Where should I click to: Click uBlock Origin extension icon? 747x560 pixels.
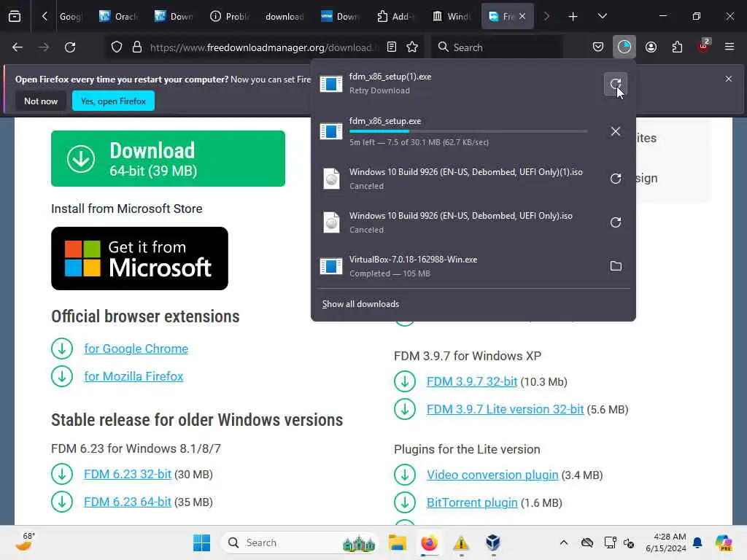click(x=703, y=46)
